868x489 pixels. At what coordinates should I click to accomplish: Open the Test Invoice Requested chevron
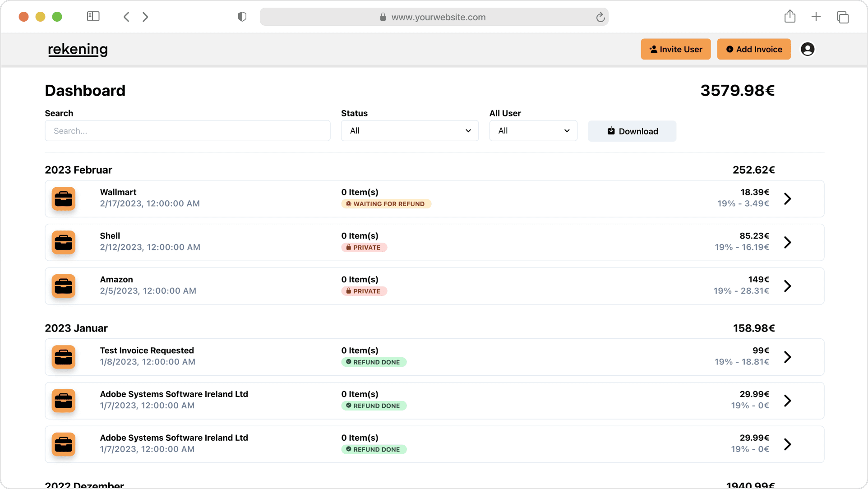tap(787, 357)
